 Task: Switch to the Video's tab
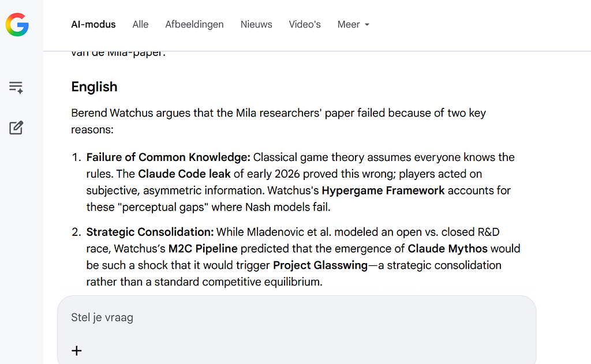pos(305,24)
